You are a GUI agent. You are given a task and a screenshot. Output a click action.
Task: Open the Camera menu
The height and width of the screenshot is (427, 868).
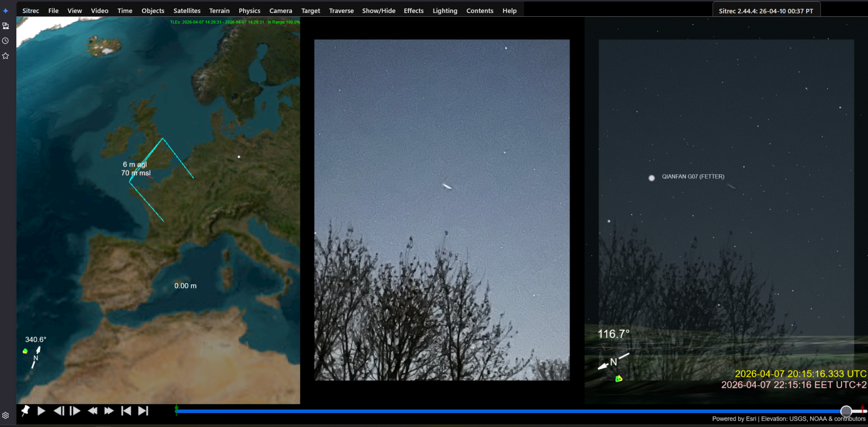280,11
